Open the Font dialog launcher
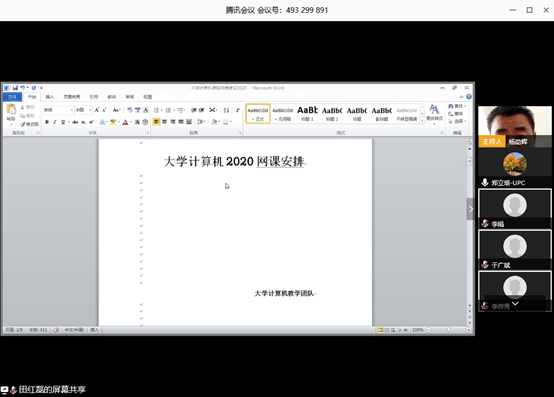The height and width of the screenshot is (397, 554). click(148, 133)
